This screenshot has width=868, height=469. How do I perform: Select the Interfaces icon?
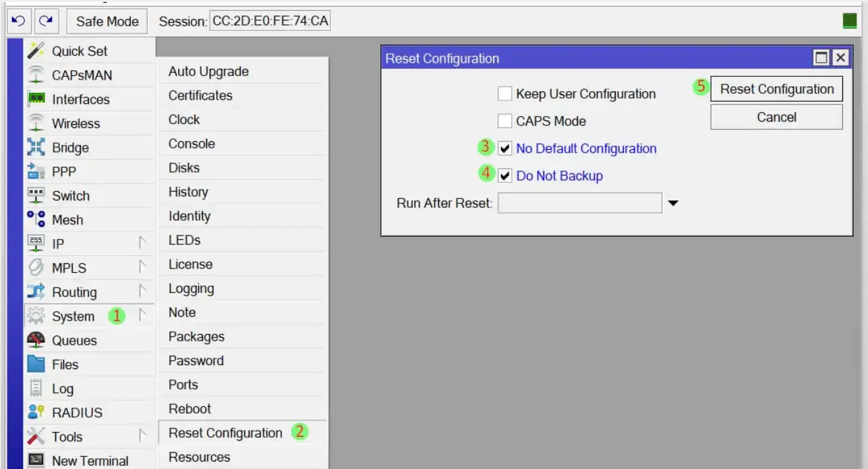pos(36,99)
